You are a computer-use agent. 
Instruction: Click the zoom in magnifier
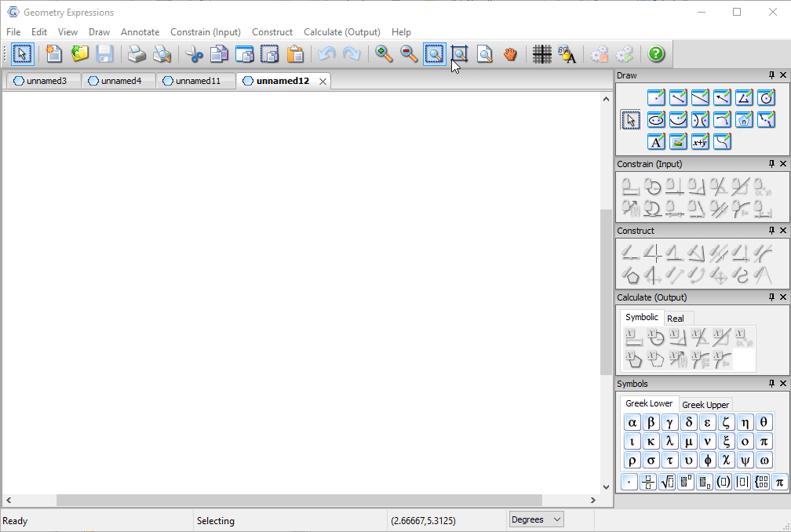tap(384, 54)
